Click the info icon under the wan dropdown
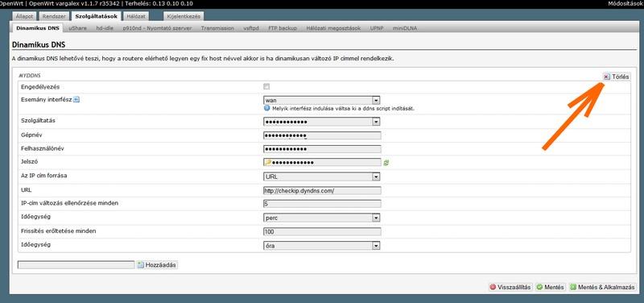The height and width of the screenshot is (303, 644). (266, 109)
